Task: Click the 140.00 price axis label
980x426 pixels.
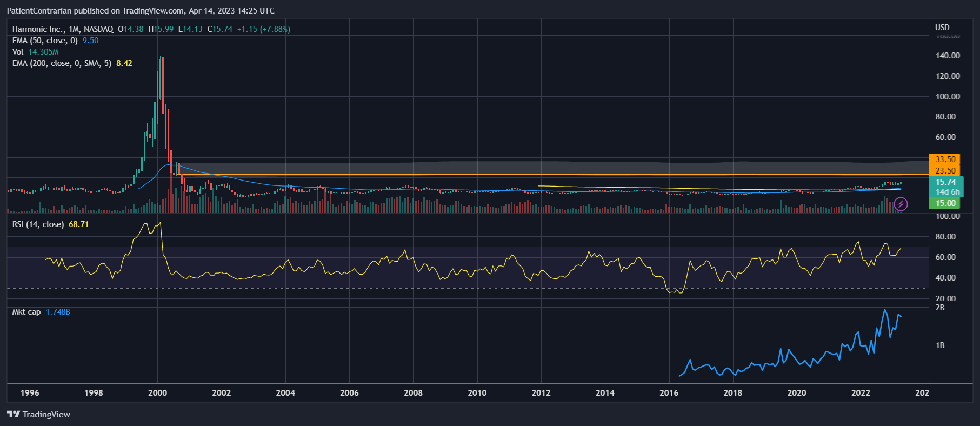Action: tap(948, 56)
